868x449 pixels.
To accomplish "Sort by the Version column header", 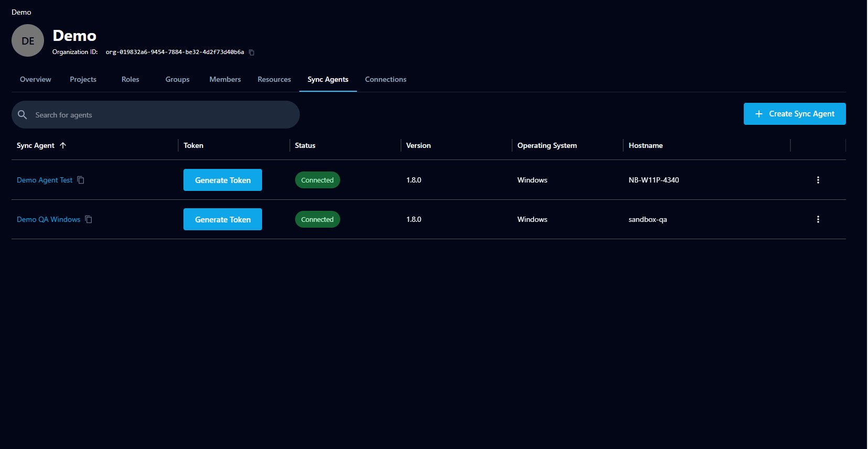I will [x=418, y=145].
